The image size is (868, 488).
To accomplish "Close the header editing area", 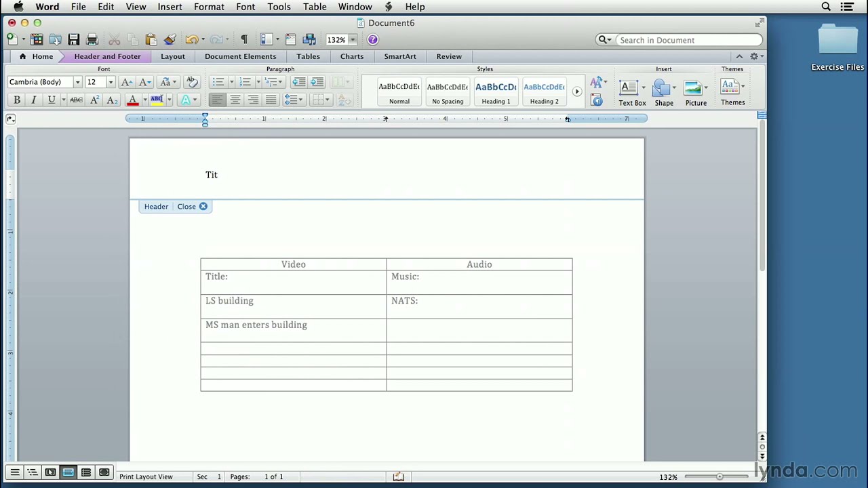I will point(192,207).
